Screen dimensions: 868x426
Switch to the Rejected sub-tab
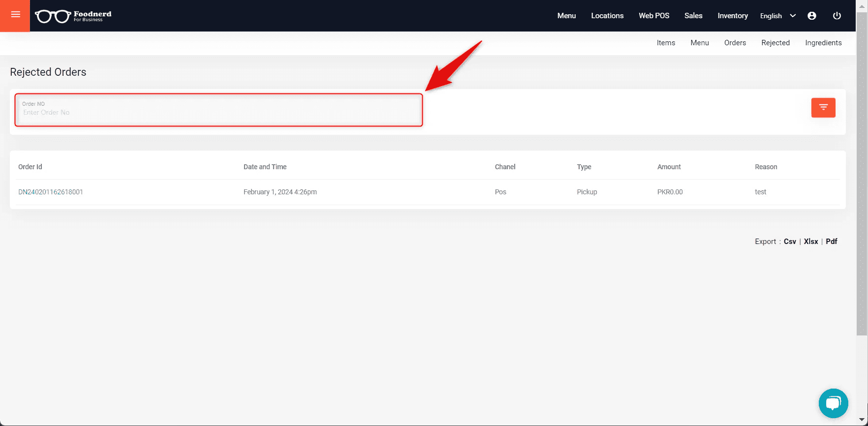(x=775, y=43)
